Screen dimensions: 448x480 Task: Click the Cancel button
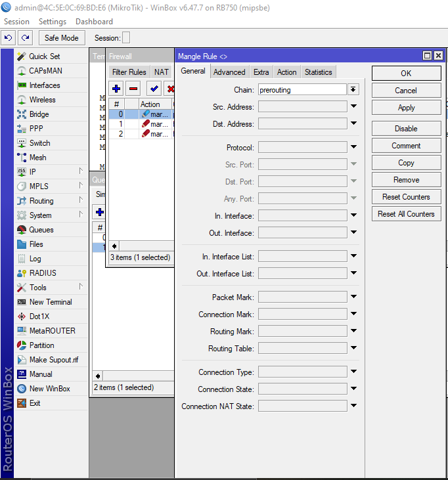(x=407, y=91)
